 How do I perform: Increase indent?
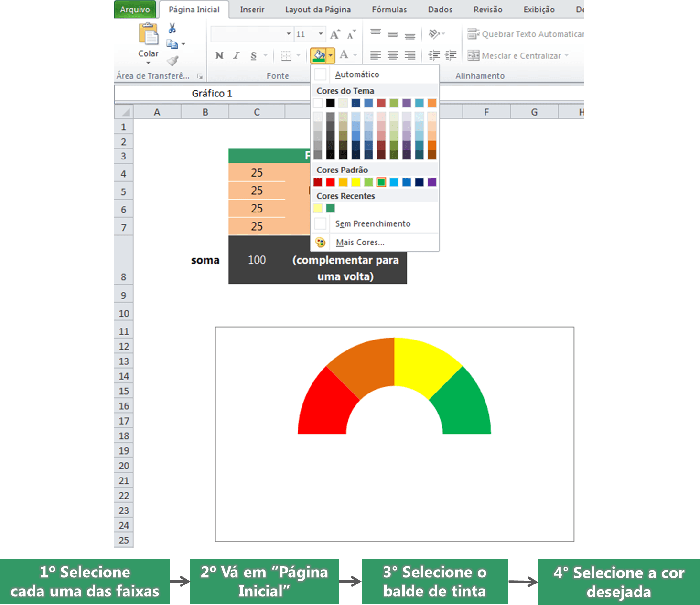(x=451, y=55)
